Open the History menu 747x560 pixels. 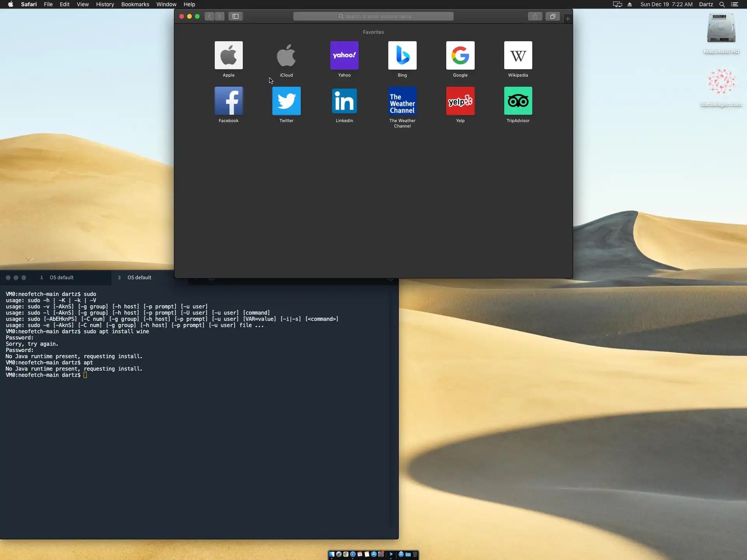[105, 4]
